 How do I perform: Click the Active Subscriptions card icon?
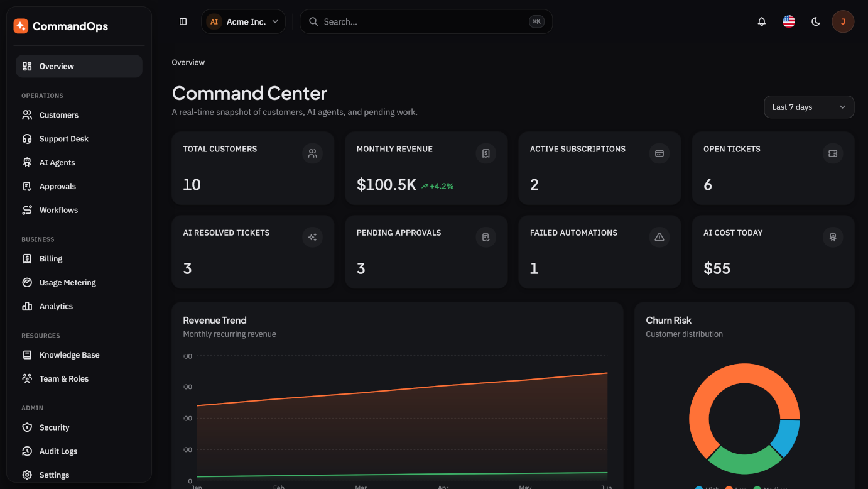pos(659,153)
